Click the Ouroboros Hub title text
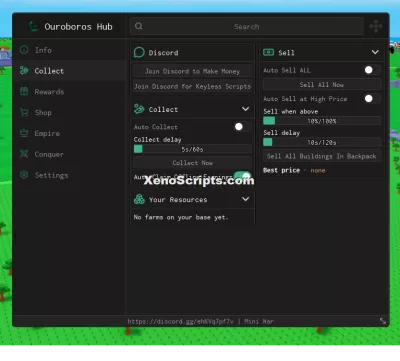 coord(78,27)
